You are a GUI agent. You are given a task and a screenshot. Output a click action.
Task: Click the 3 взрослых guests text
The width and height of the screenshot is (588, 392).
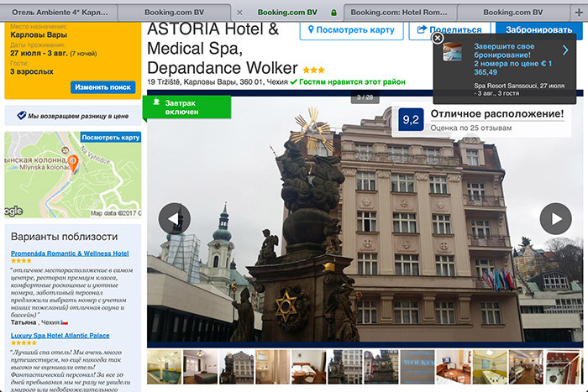pos(32,71)
